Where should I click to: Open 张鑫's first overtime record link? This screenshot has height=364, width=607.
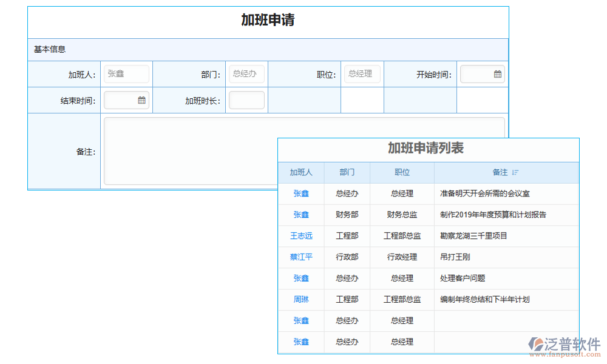(301, 194)
